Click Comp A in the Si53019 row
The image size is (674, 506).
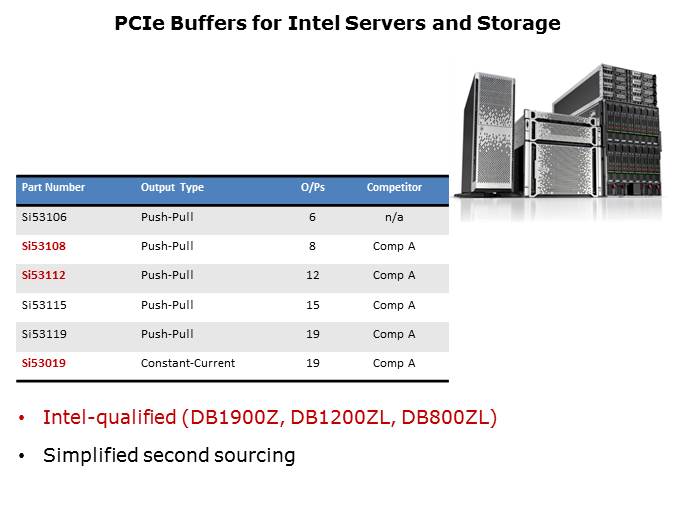point(394,363)
